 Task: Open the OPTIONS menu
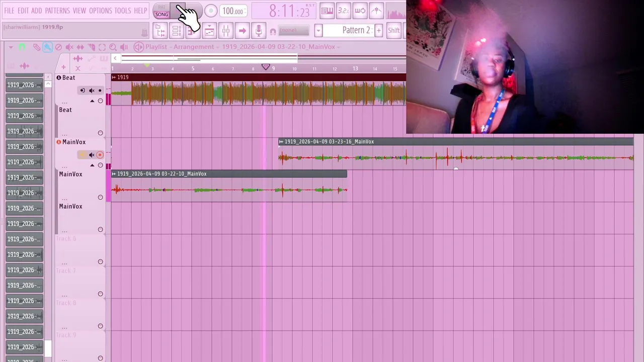101,11
